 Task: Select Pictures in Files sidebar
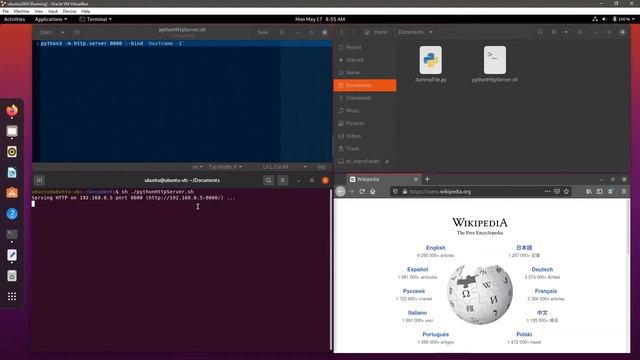tap(365, 123)
